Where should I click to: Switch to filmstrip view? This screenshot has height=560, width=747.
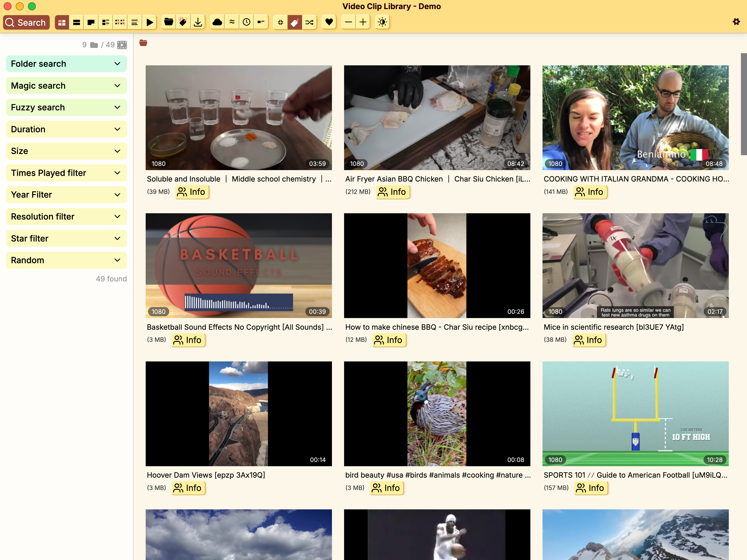coord(76,22)
